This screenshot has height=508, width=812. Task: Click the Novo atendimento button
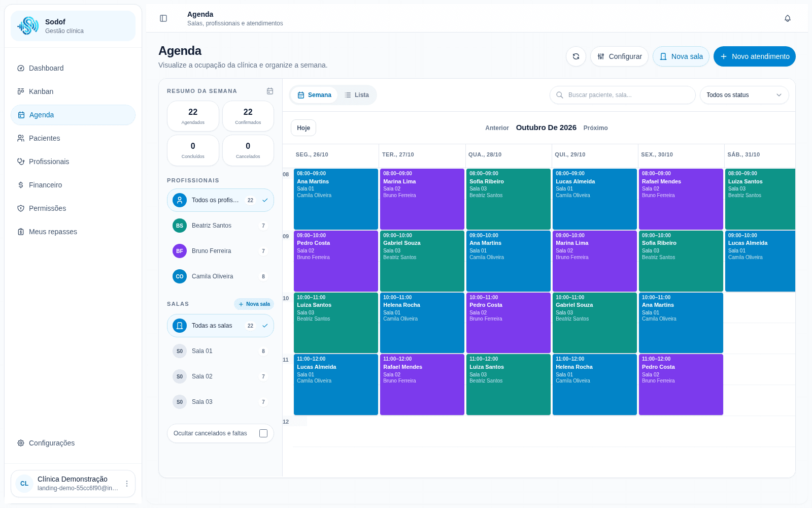click(x=754, y=56)
